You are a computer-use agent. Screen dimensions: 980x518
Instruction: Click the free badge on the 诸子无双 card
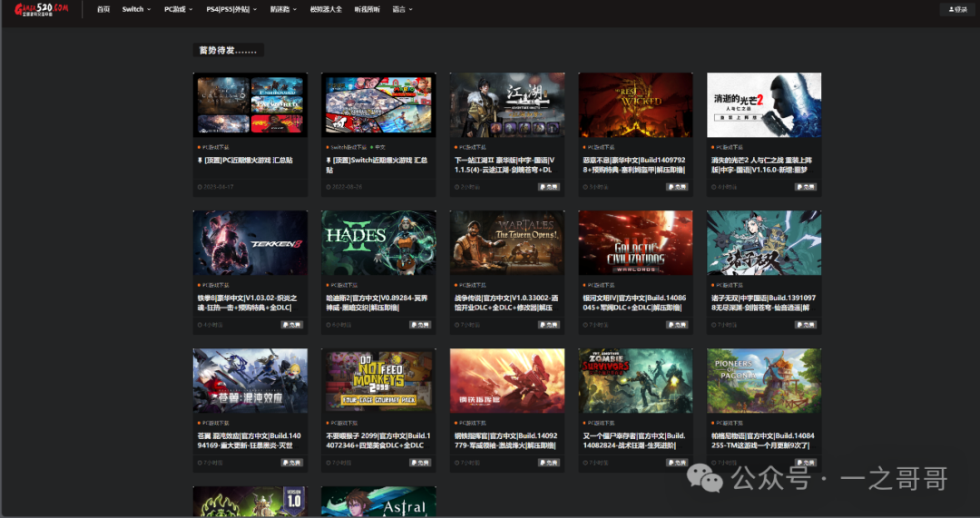806,325
